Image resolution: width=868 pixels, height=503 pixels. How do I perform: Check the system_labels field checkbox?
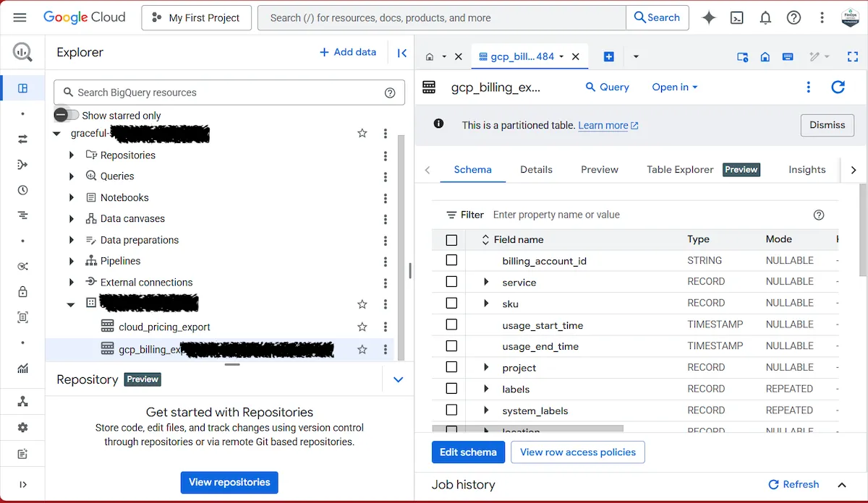(x=451, y=410)
